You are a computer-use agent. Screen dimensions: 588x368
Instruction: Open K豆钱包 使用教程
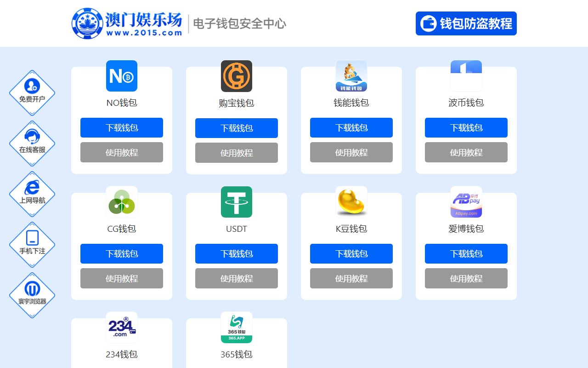(x=351, y=278)
